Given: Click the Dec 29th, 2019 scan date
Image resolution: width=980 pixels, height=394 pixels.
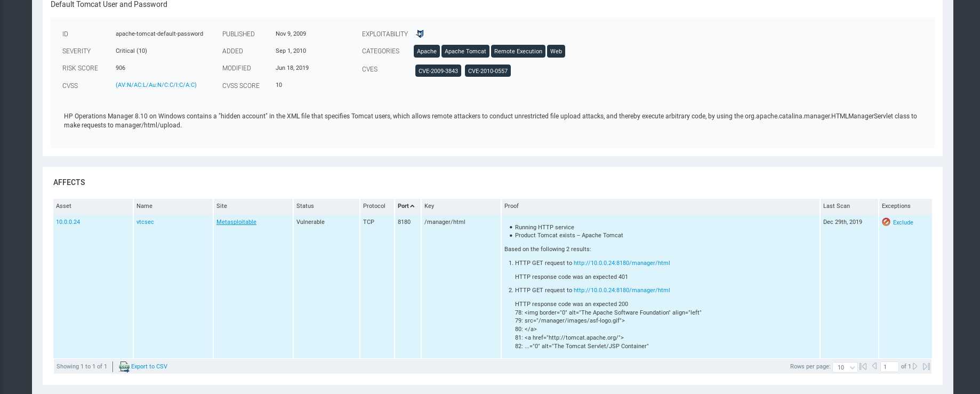Looking at the screenshot, I should coord(842,222).
